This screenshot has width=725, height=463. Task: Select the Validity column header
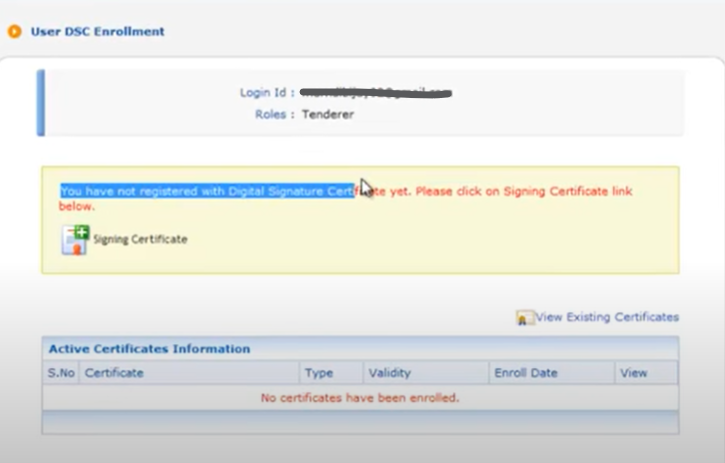389,373
